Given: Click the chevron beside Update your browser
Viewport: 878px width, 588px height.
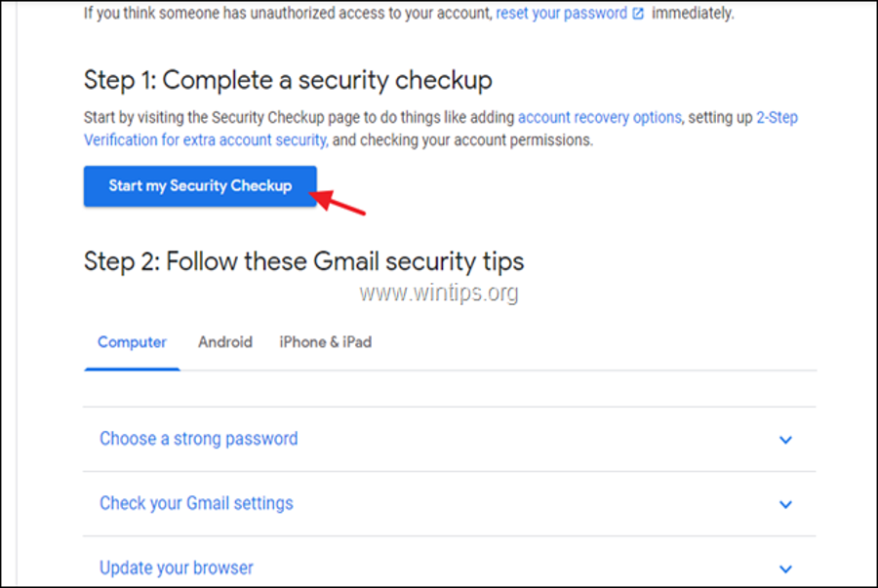Looking at the screenshot, I should (786, 568).
